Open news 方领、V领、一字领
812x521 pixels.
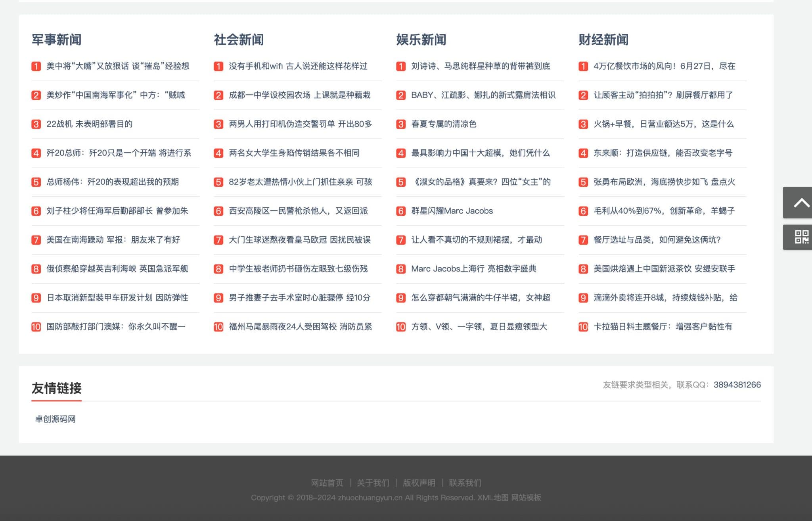click(479, 327)
